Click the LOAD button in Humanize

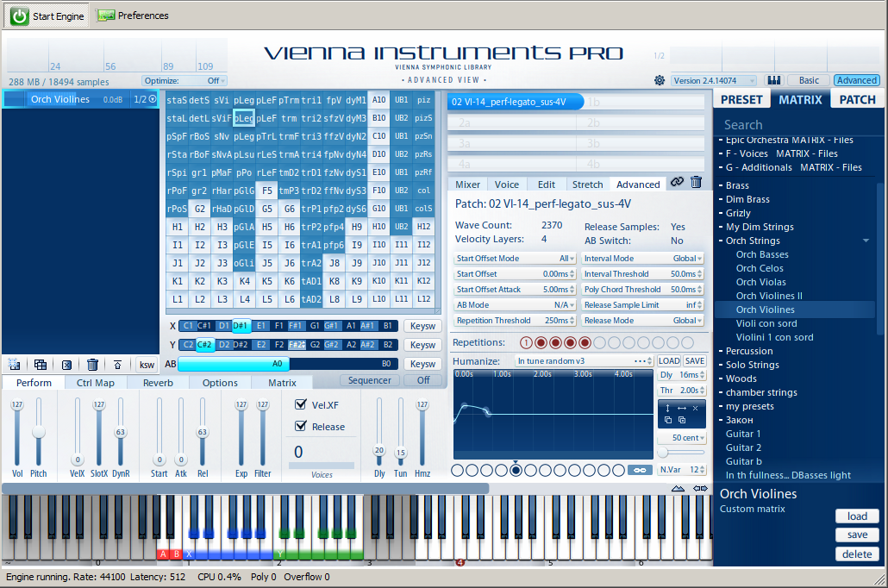click(x=669, y=361)
